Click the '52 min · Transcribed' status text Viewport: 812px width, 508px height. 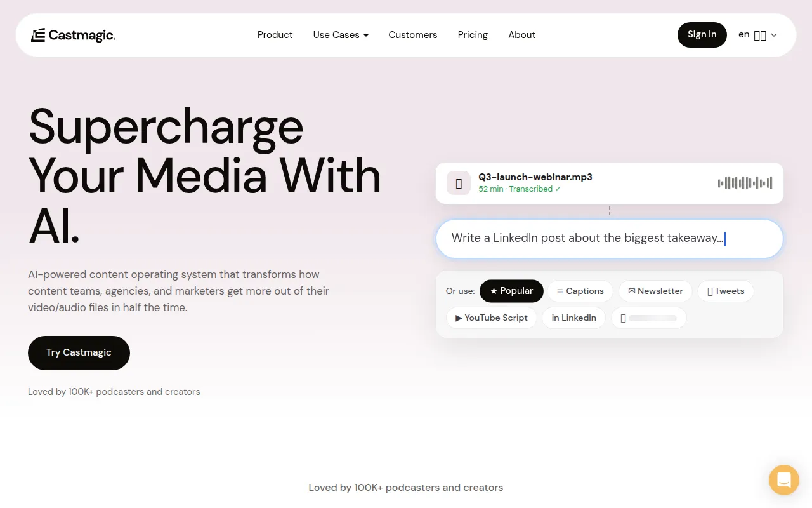click(520, 189)
